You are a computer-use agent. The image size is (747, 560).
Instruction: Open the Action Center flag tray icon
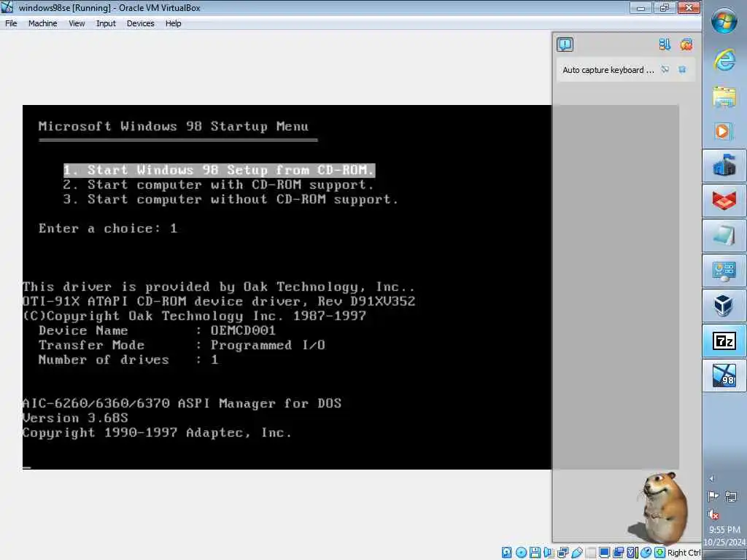tap(713, 497)
